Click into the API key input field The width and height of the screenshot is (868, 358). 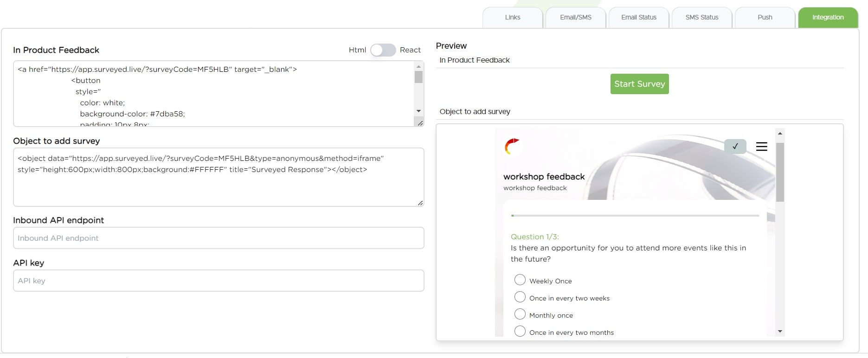coord(219,281)
